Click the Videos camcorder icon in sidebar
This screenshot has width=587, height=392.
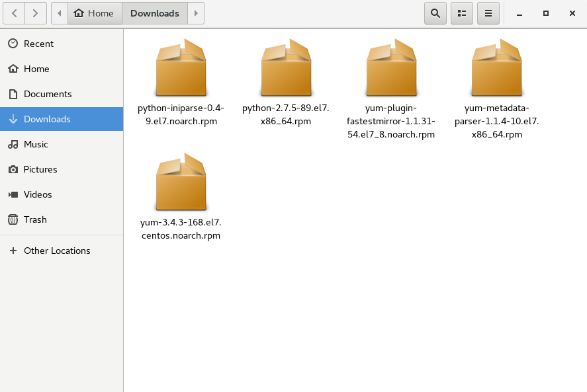click(x=13, y=194)
